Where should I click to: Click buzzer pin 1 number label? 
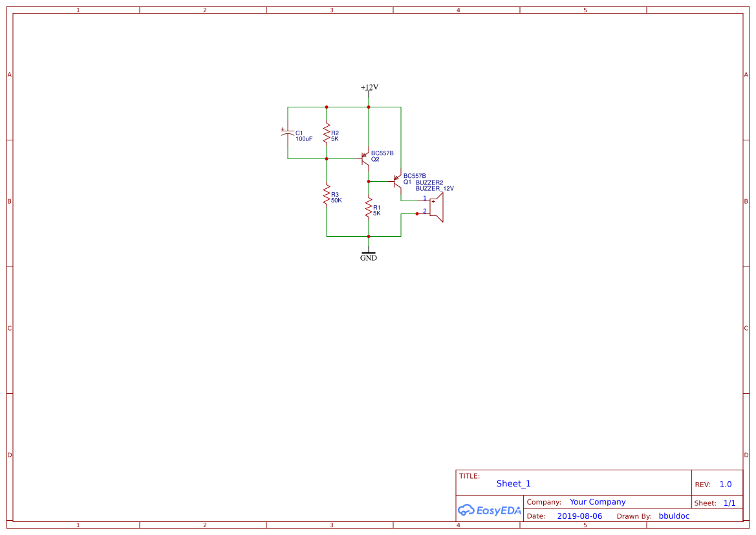[x=425, y=197]
